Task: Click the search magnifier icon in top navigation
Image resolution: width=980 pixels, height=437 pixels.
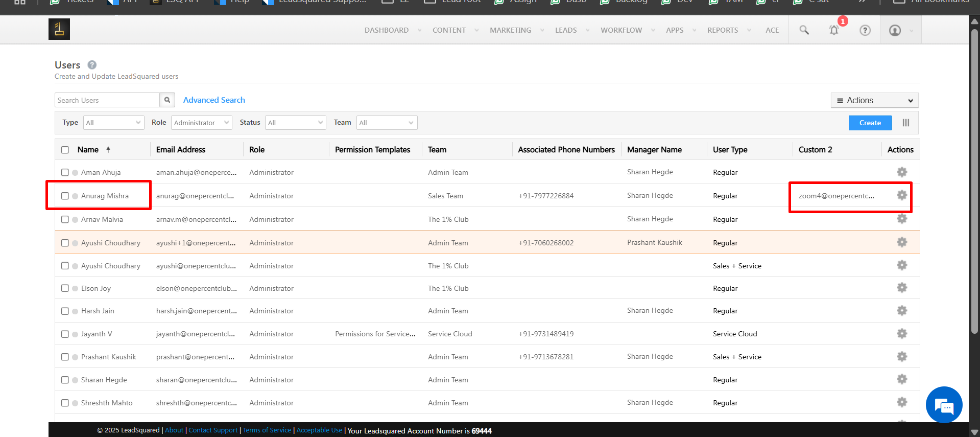Action: [804, 30]
